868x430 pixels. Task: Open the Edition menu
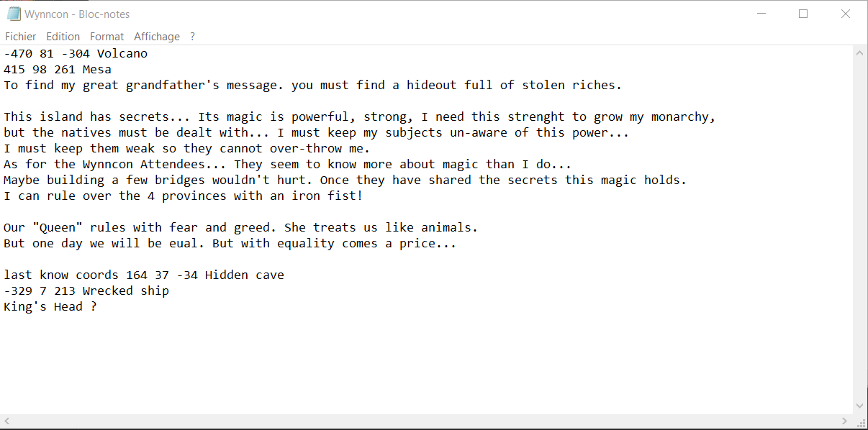pos(63,36)
